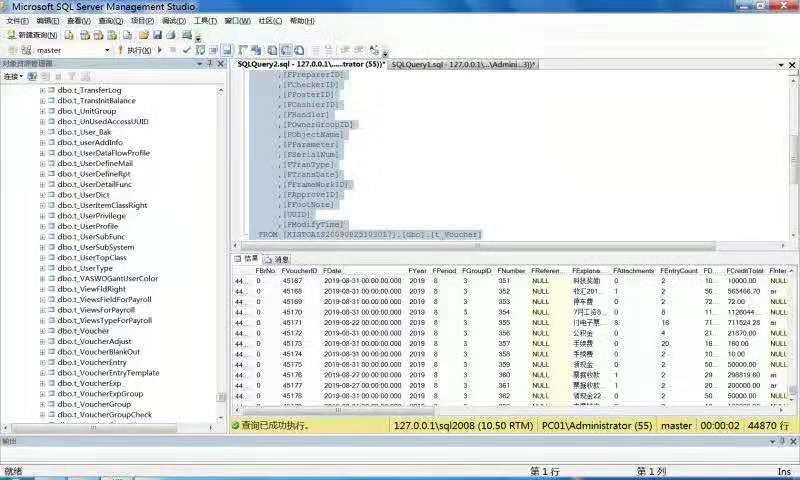Open the Edit (编辑) menu

(x=47, y=21)
